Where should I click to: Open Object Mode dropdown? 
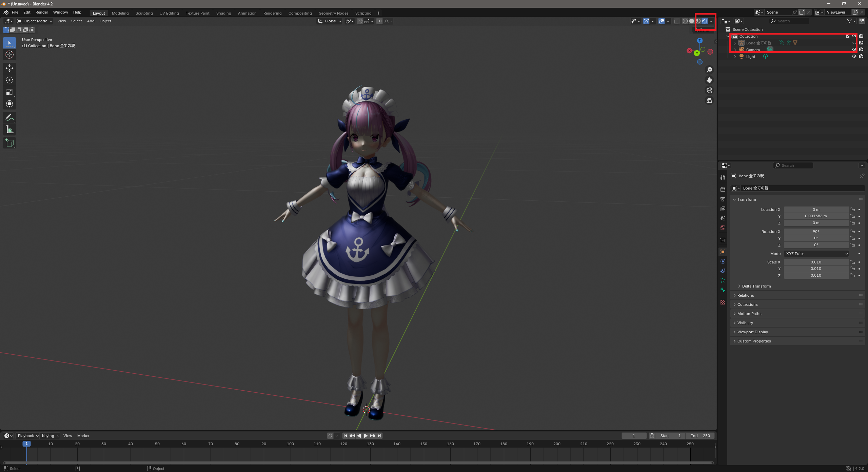point(35,21)
